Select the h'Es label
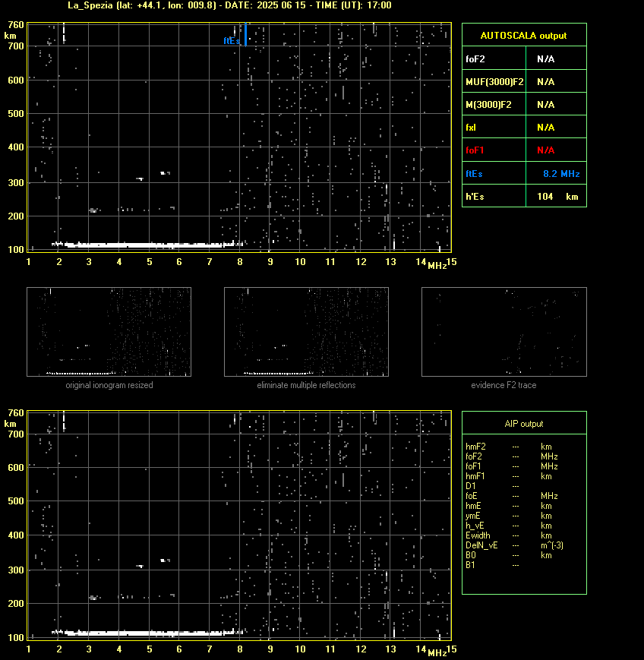The image size is (644, 660). click(475, 197)
